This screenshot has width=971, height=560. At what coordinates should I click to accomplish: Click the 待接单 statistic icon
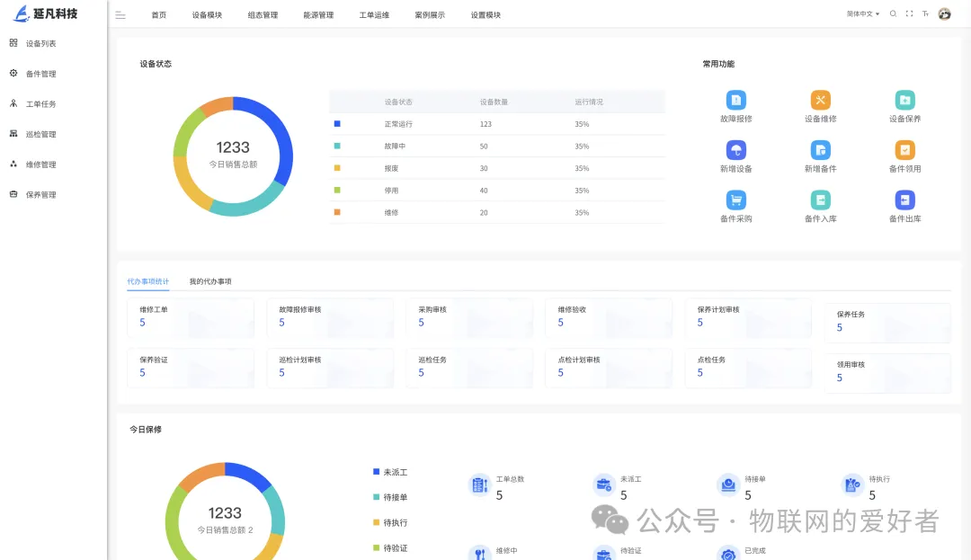point(728,485)
